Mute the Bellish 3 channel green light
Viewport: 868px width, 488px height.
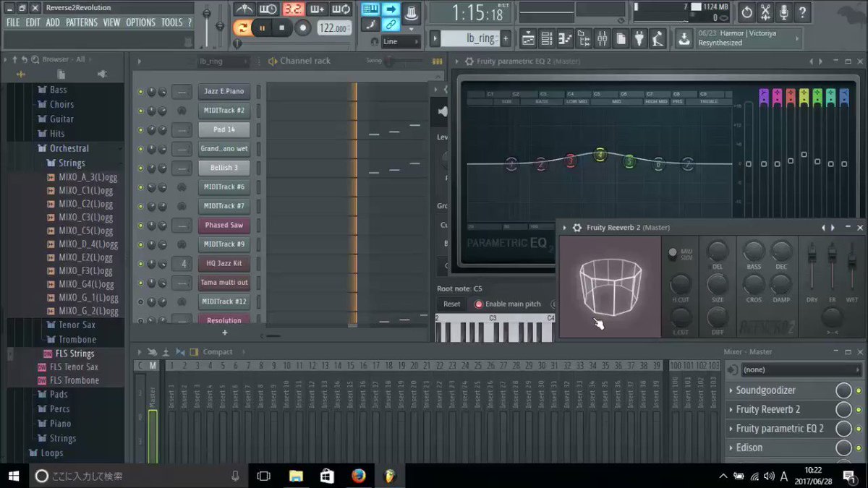click(x=140, y=168)
